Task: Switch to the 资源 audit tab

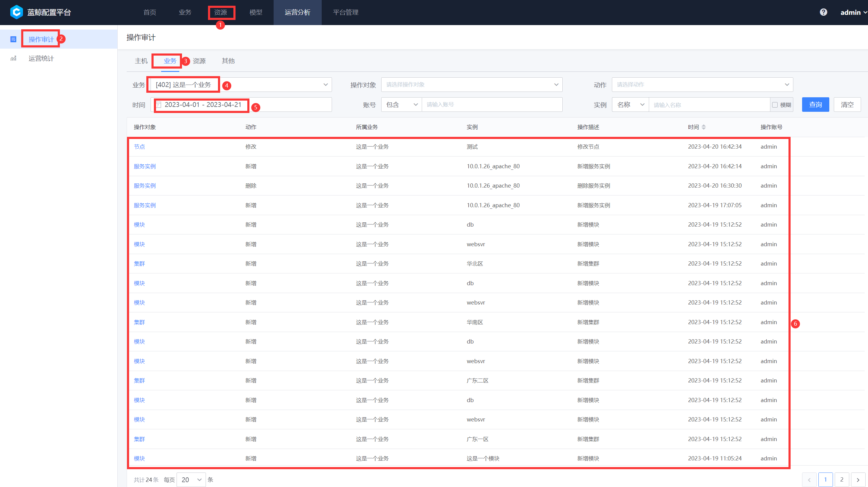Action: pos(199,61)
